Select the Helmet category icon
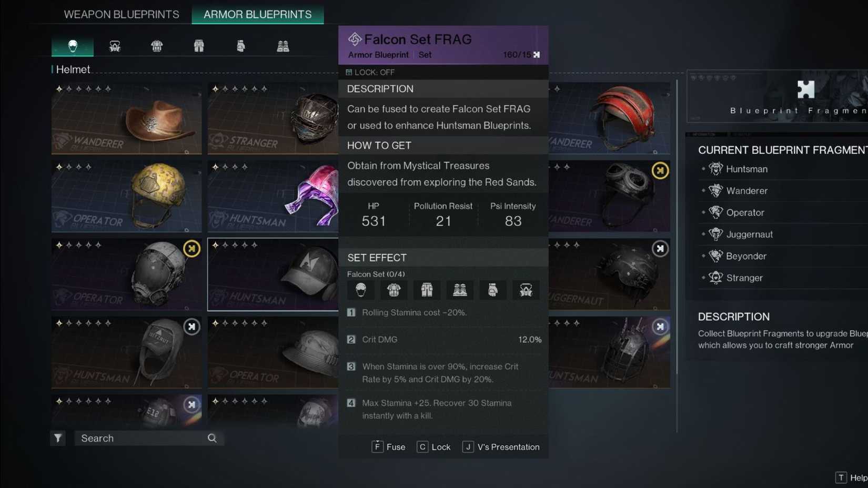The height and width of the screenshot is (488, 868). click(73, 46)
